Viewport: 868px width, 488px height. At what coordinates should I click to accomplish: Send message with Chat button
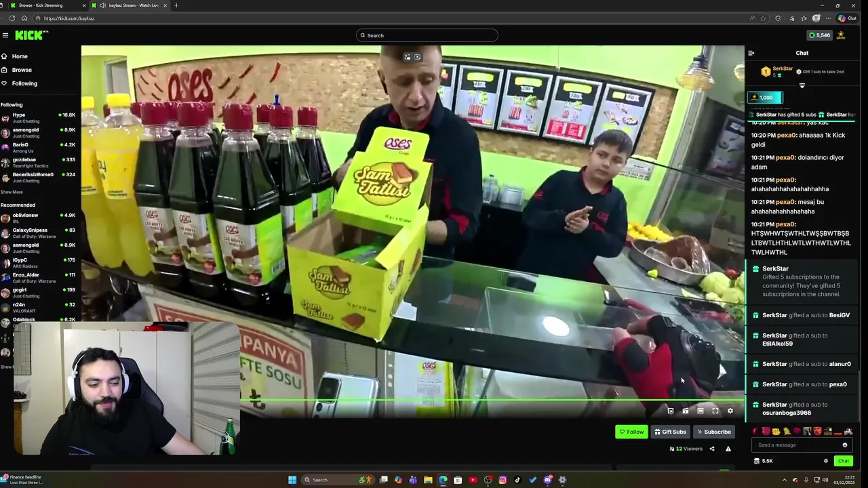click(843, 461)
